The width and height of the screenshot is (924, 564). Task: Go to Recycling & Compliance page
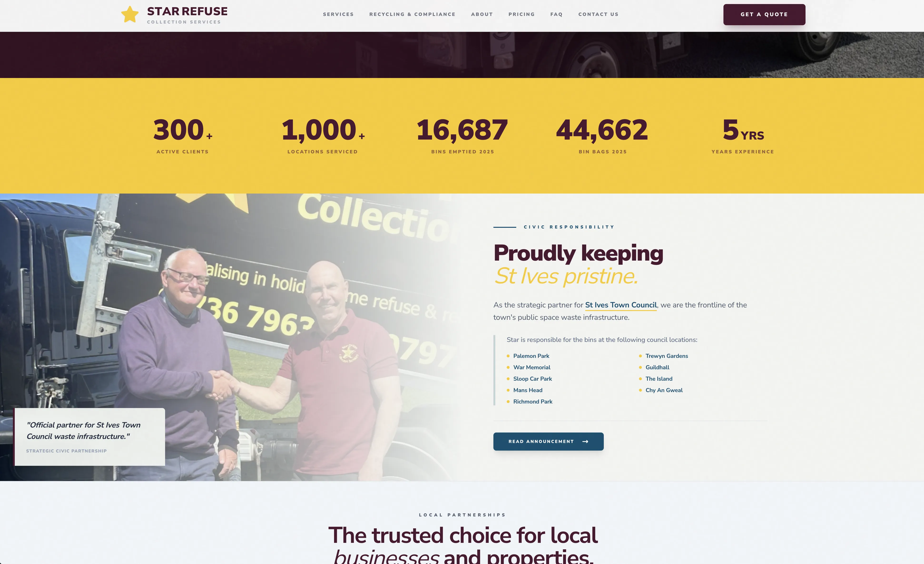coord(412,14)
